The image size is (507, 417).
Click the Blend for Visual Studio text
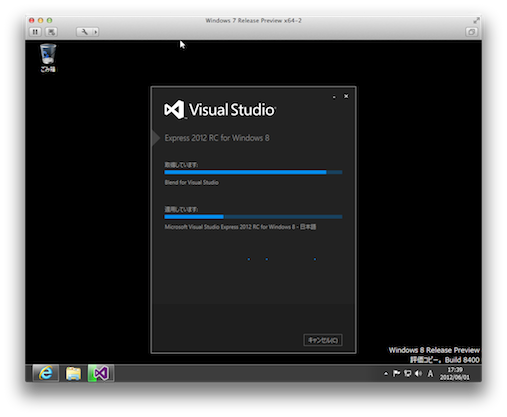(191, 182)
